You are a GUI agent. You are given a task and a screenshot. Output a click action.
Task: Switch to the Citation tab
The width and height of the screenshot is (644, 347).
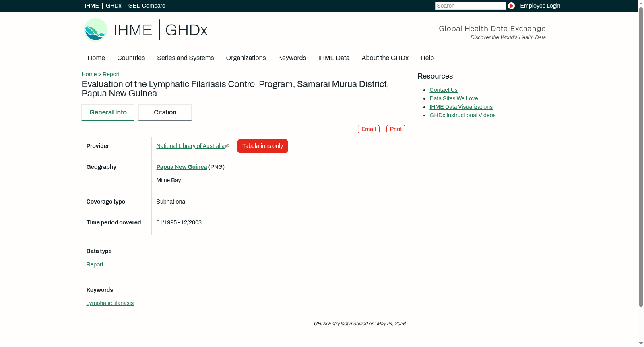coord(165,112)
